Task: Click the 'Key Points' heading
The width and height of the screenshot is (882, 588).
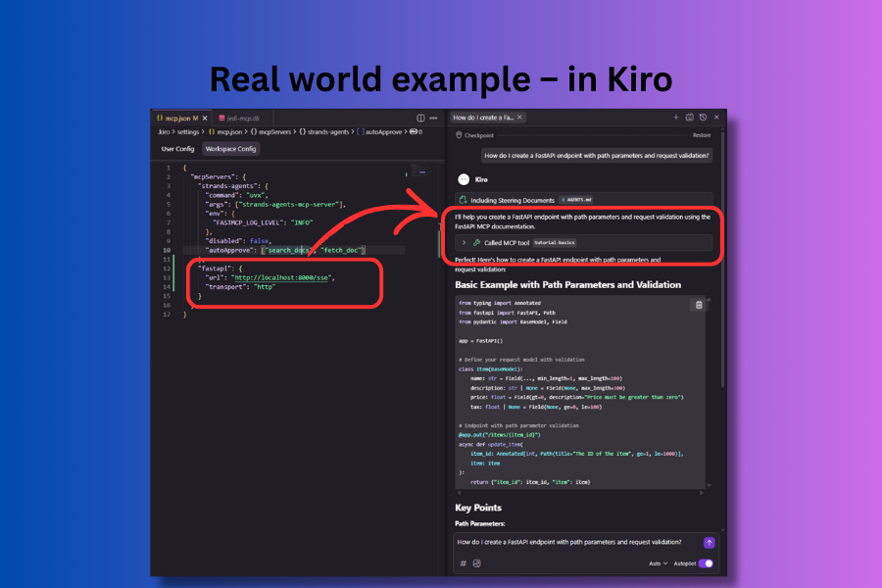Action: coord(478,508)
